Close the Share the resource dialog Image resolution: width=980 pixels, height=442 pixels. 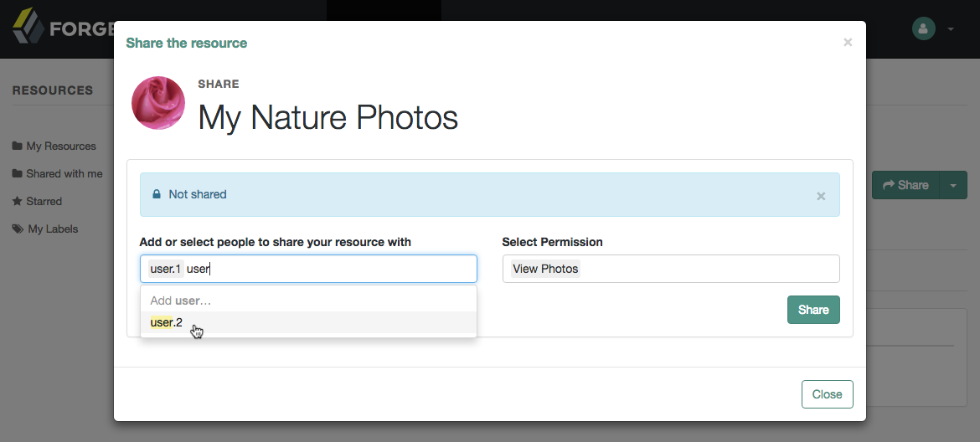pyautogui.click(x=848, y=42)
